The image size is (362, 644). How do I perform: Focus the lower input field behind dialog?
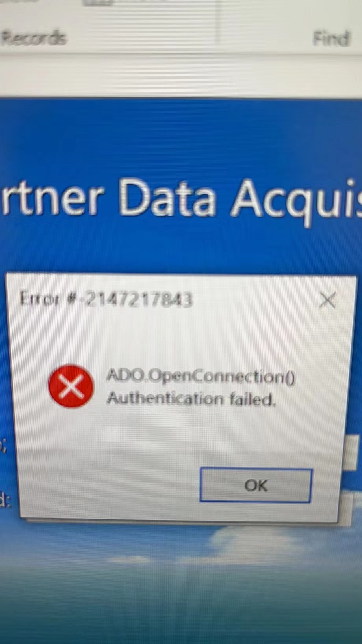[x=346, y=510]
